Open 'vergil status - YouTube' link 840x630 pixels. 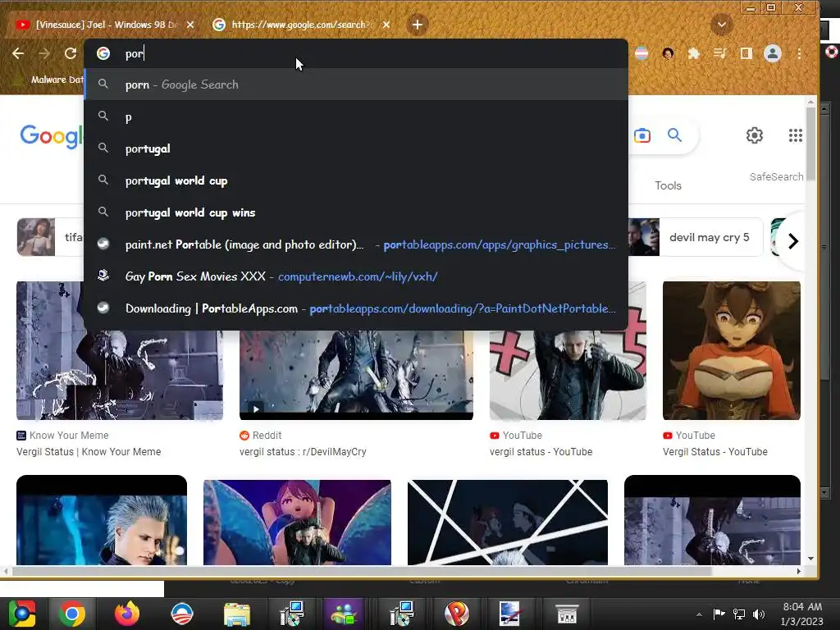541,452
